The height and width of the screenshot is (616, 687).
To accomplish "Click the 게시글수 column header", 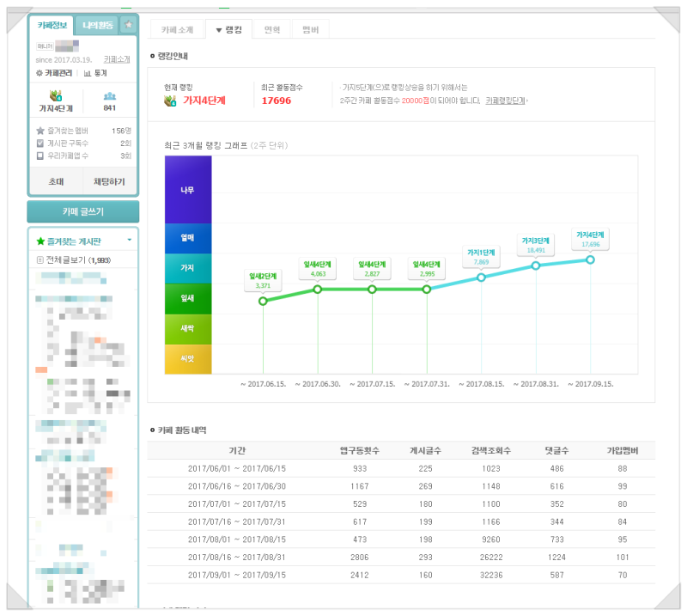I will (x=425, y=451).
